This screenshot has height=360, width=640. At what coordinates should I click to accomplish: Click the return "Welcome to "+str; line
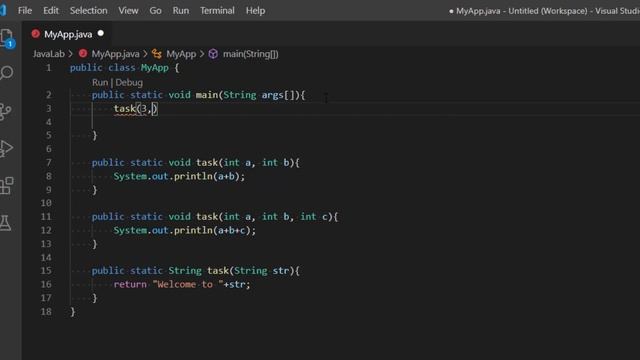point(182,284)
